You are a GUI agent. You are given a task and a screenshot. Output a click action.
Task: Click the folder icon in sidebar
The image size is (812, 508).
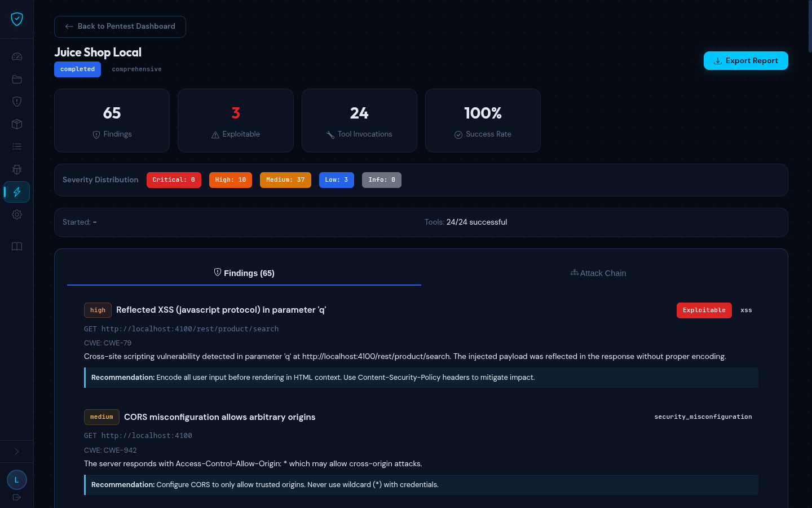(x=17, y=79)
